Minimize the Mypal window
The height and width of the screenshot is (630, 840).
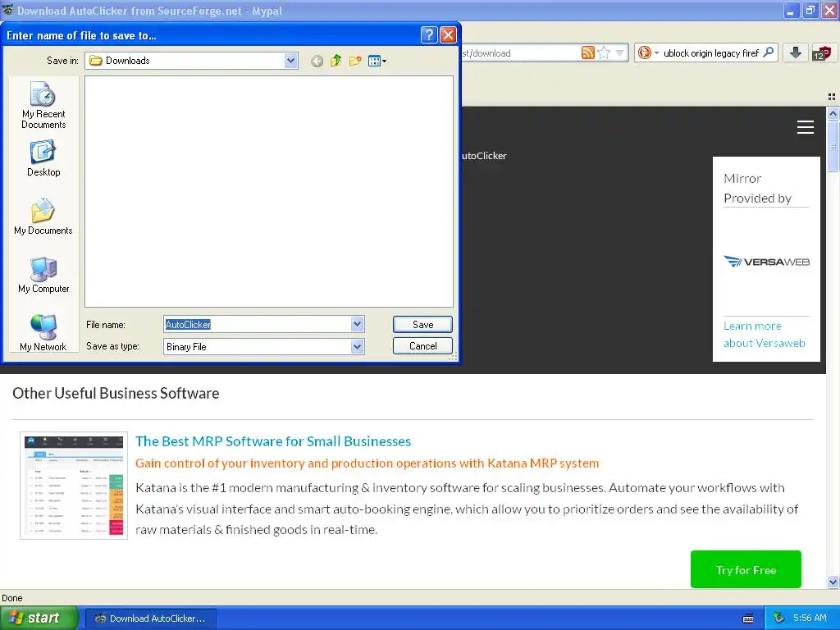[791, 10]
